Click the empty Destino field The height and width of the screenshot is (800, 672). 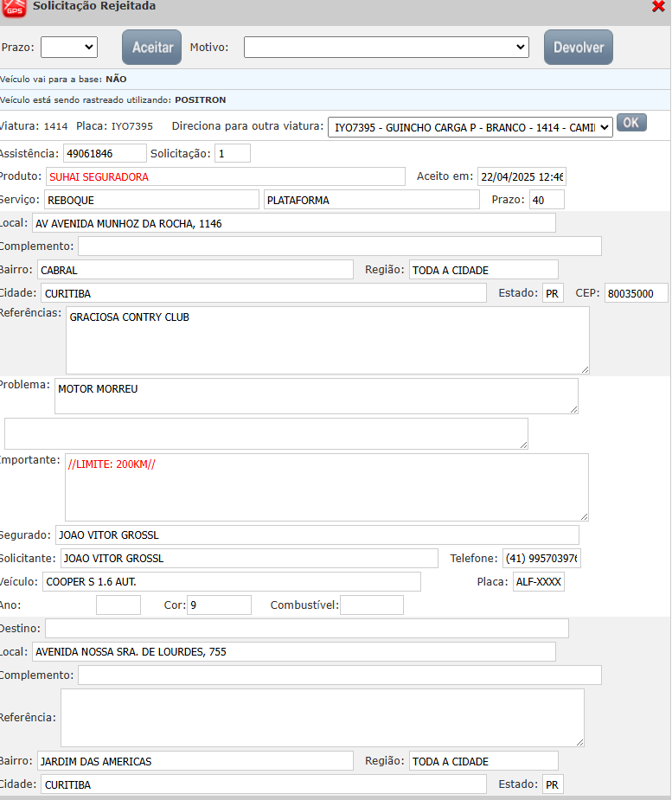[307, 628]
